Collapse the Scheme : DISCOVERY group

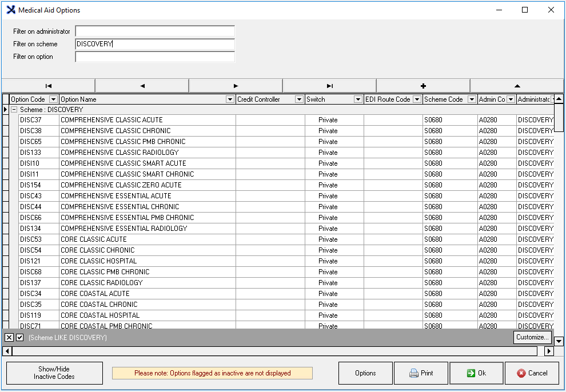pos(14,110)
